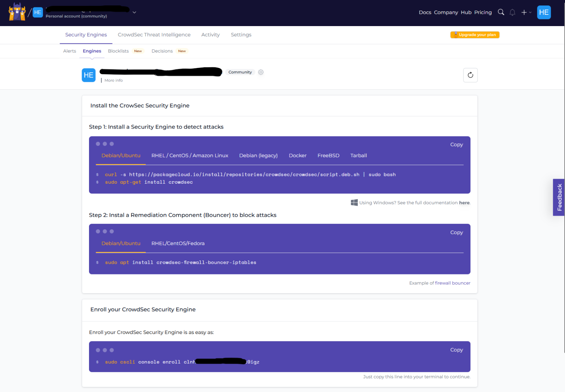Refresh the engine using the reload icon
The image size is (565, 392).
pyautogui.click(x=470, y=75)
